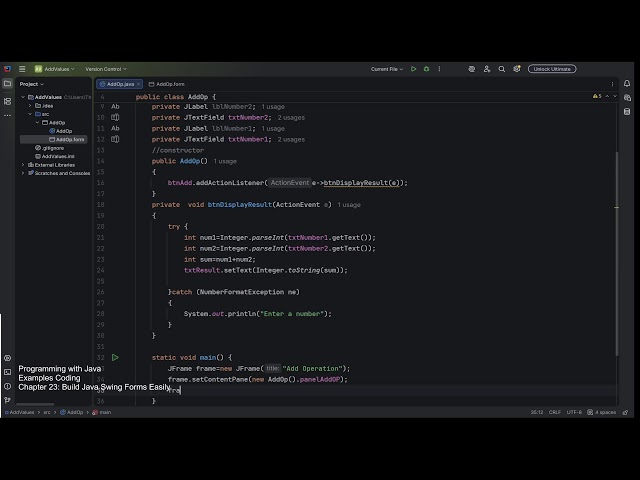Click AddOp breadcrumb in status bar
The width and height of the screenshot is (640, 480).
coord(72,412)
